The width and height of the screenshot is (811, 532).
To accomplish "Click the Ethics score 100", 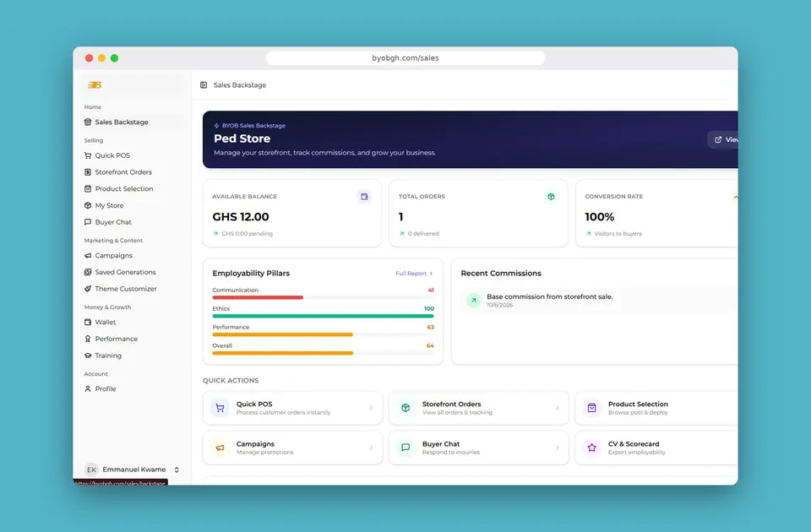I will [x=429, y=309].
